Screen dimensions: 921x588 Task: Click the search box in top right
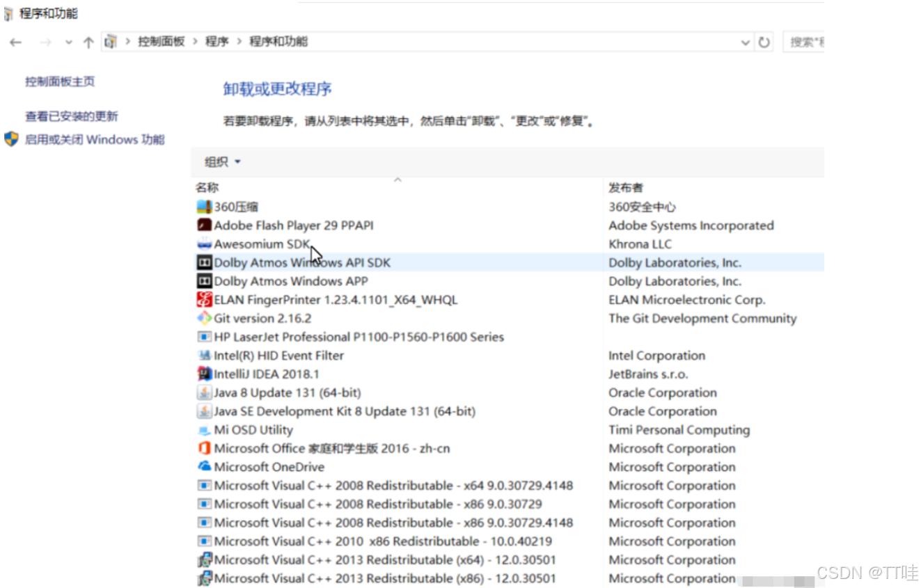[803, 42]
